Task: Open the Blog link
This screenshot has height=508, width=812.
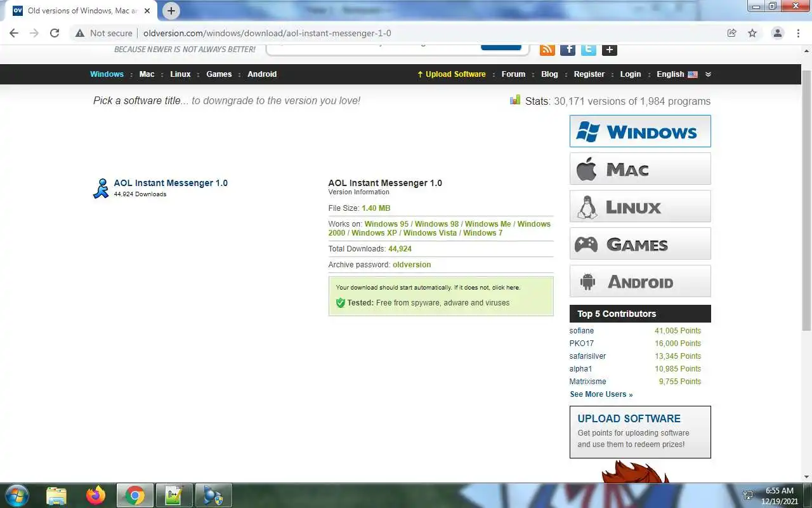Action: pos(549,74)
